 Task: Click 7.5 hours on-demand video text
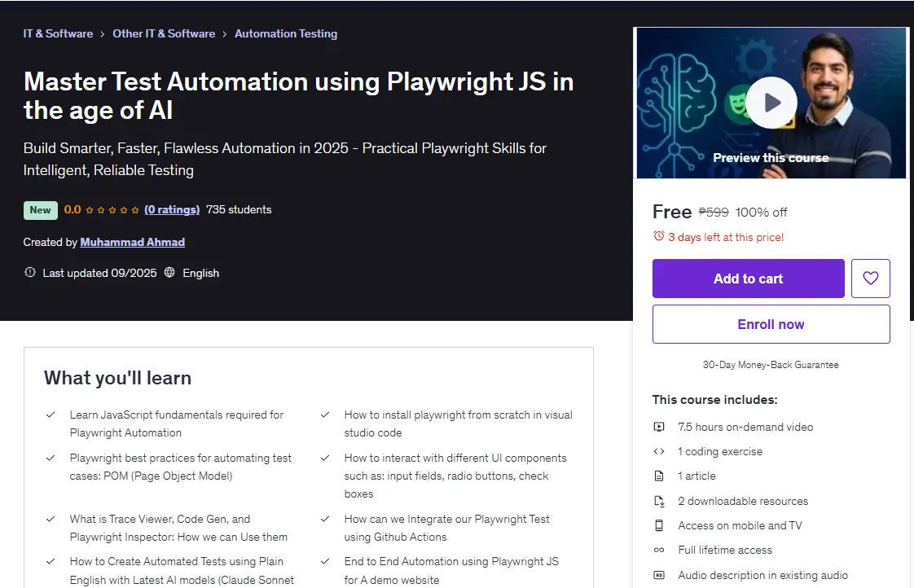pyautogui.click(x=745, y=428)
